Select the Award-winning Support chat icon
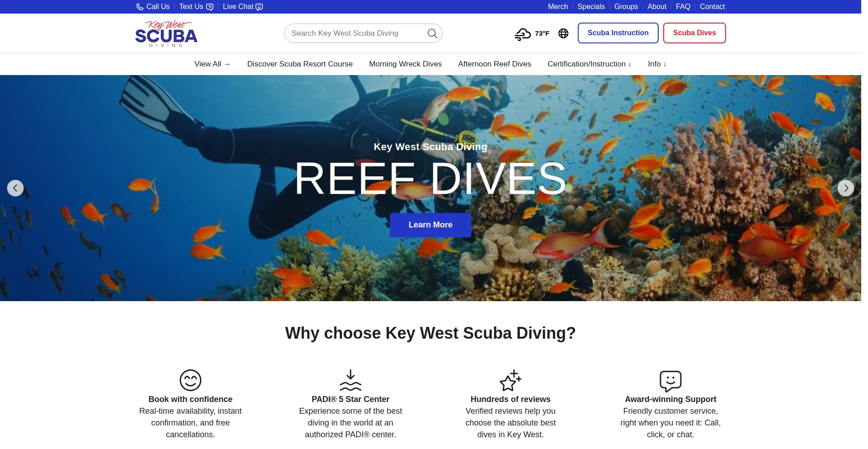868x449 pixels. (x=670, y=381)
